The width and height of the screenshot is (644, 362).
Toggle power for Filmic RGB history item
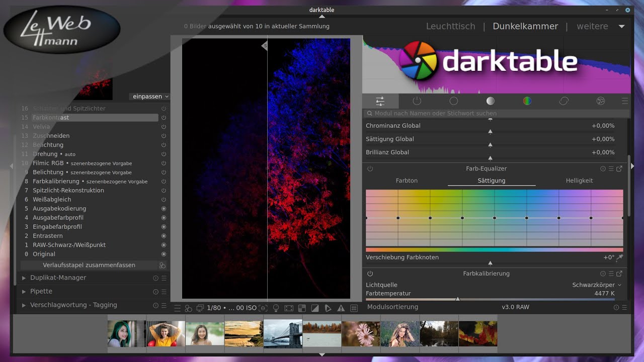coord(164,163)
